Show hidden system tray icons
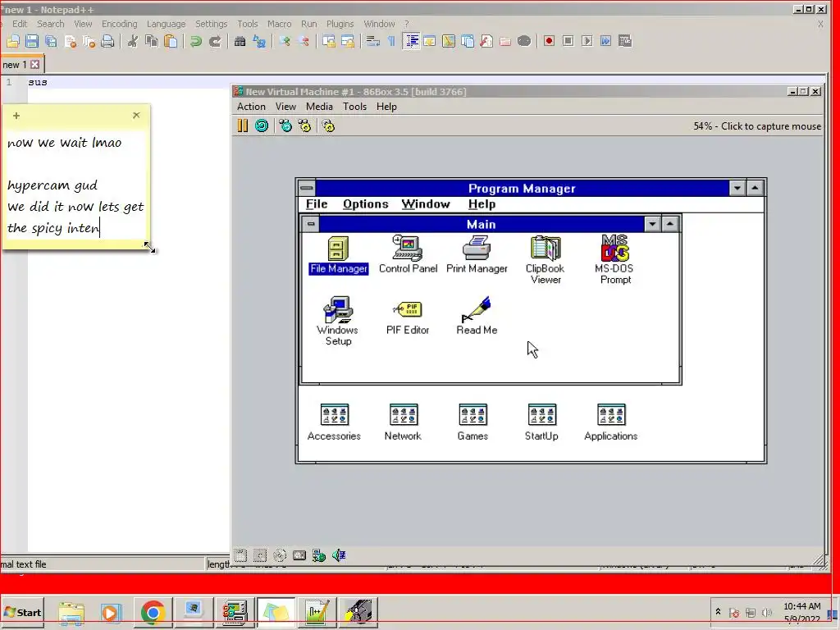The image size is (840, 630). pos(718,612)
